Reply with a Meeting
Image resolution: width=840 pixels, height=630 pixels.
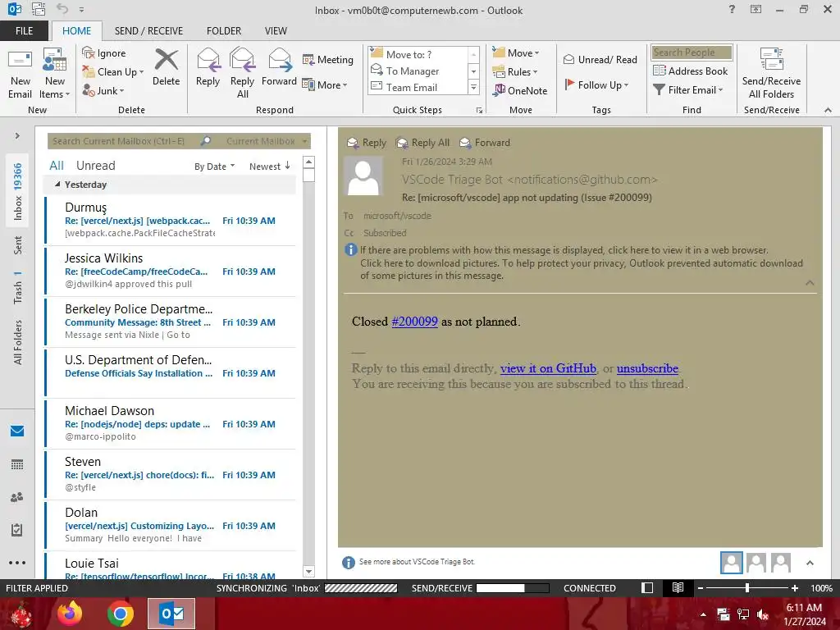tap(328, 59)
